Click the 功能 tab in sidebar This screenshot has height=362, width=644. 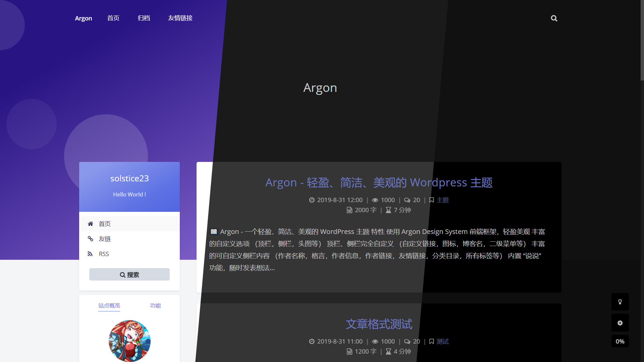(x=156, y=305)
